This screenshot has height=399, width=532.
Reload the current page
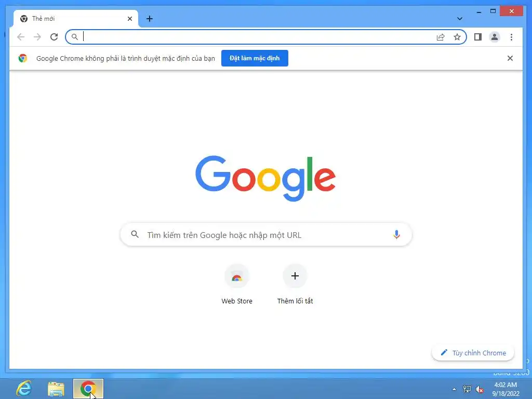click(x=54, y=37)
